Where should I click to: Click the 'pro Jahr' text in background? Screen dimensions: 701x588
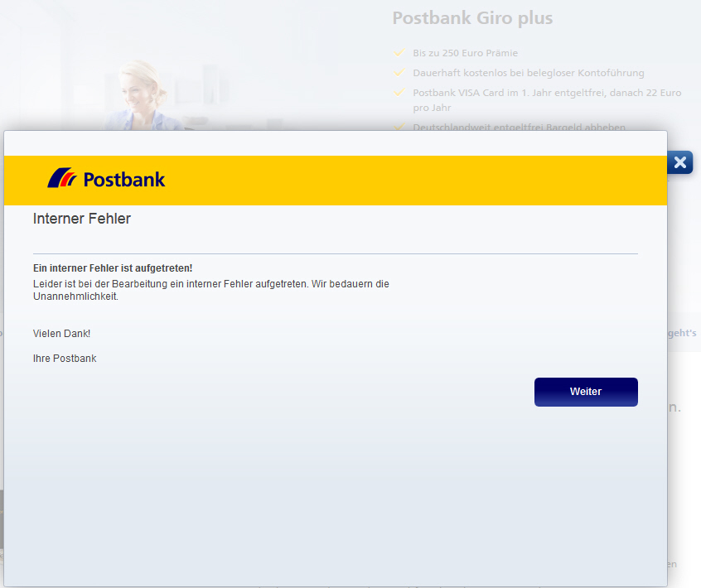432,108
